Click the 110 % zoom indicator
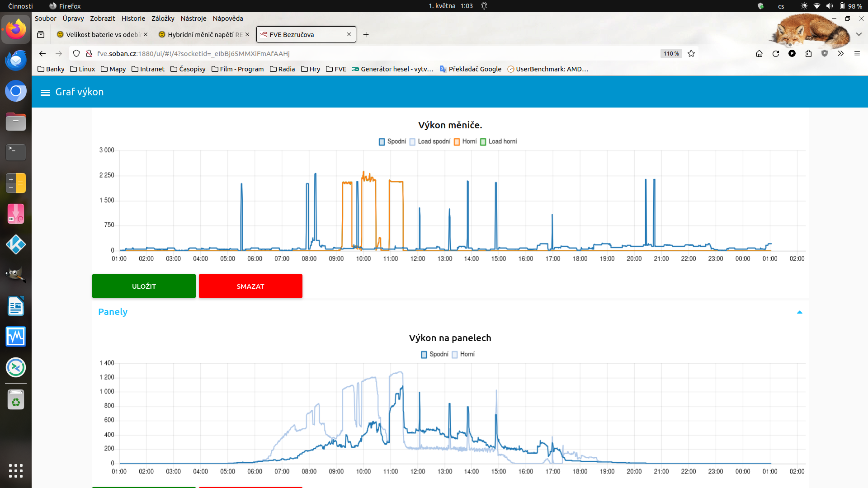868x488 pixels. 671,54
